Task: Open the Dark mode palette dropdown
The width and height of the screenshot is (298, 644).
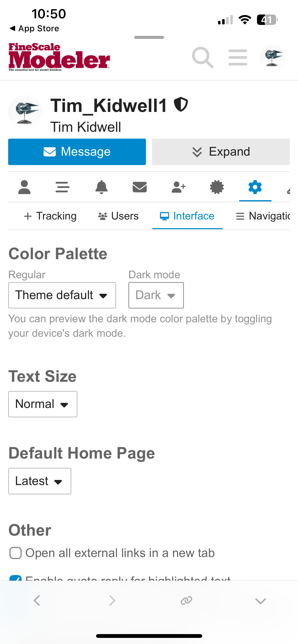Action: click(x=156, y=295)
